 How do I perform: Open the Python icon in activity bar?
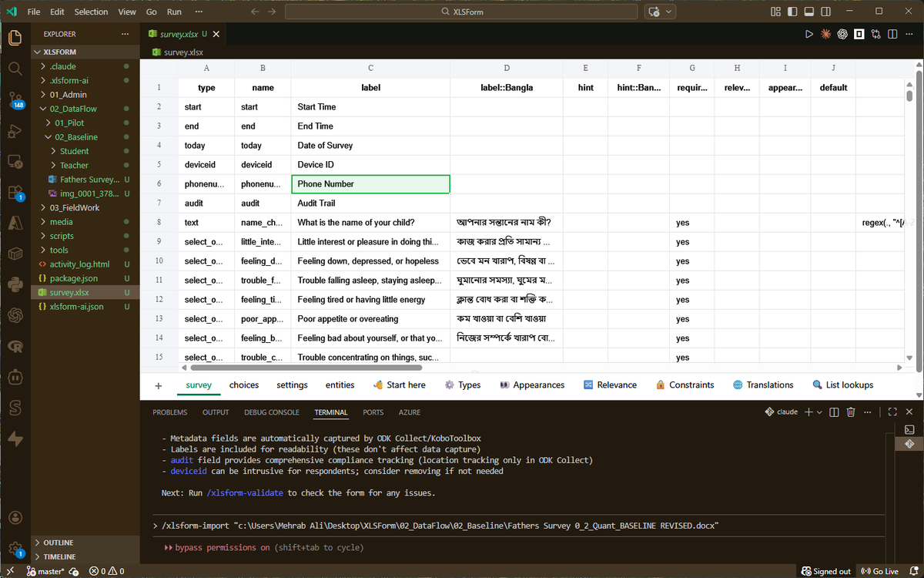click(15, 284)
